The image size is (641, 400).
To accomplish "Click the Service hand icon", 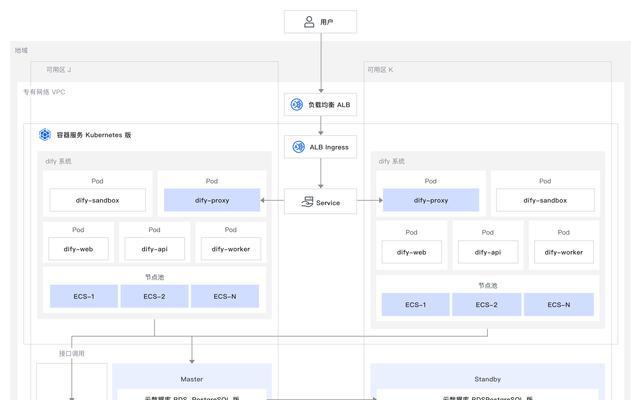I will (307, 202).
